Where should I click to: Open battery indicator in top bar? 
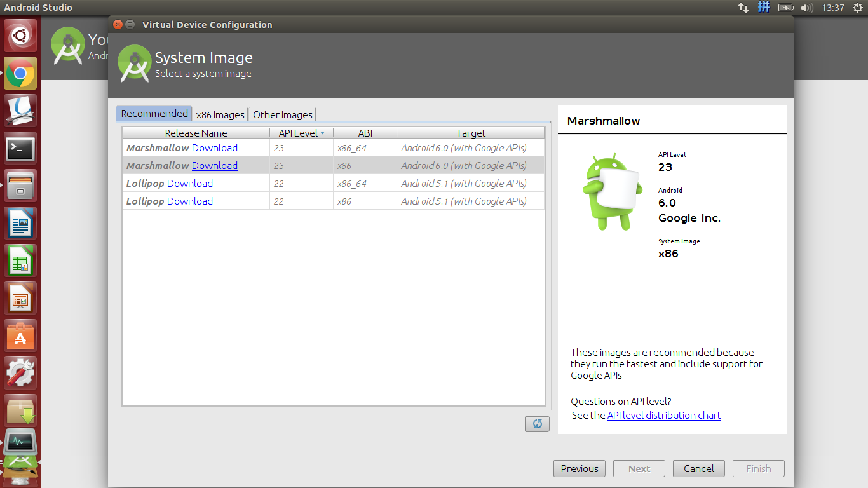tap(785, 8)
